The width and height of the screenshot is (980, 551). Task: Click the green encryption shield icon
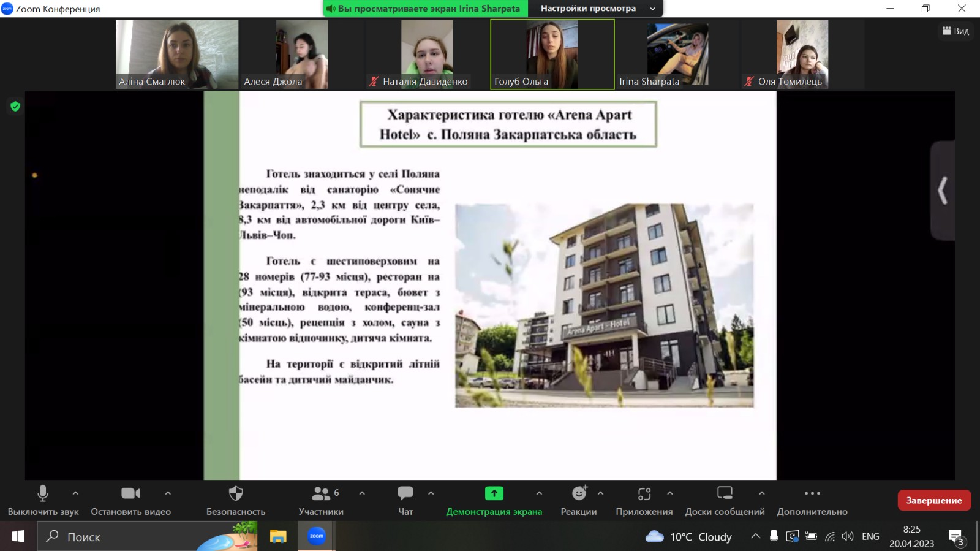coord(15,107)
